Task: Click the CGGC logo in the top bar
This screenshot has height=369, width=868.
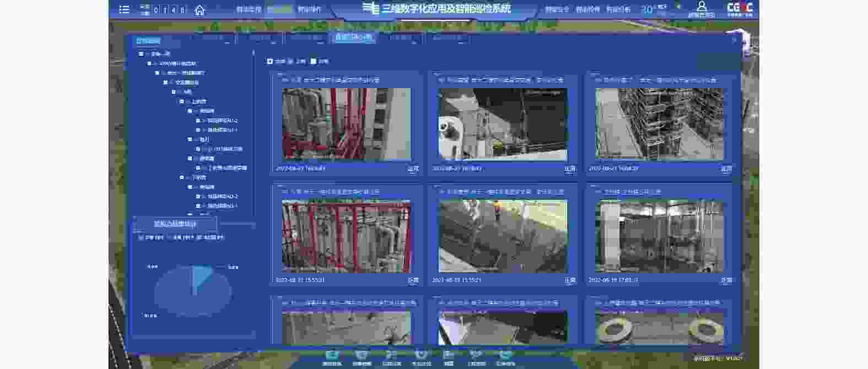Action: [740, 8]
